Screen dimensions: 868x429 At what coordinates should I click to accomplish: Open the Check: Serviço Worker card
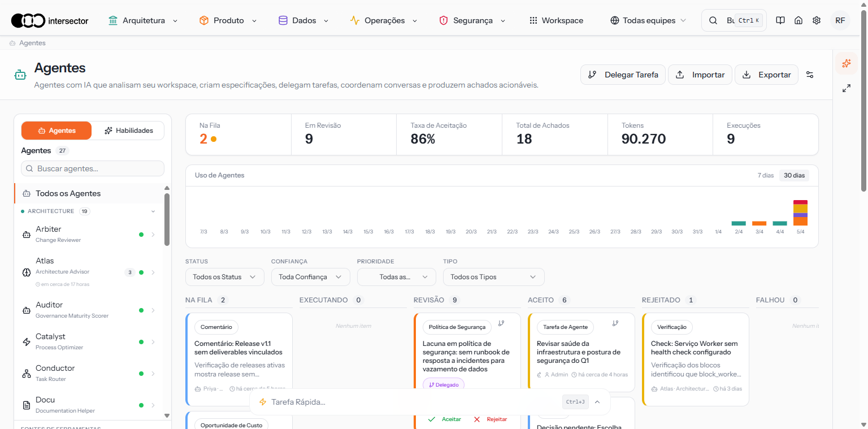[x=696, y=359]
